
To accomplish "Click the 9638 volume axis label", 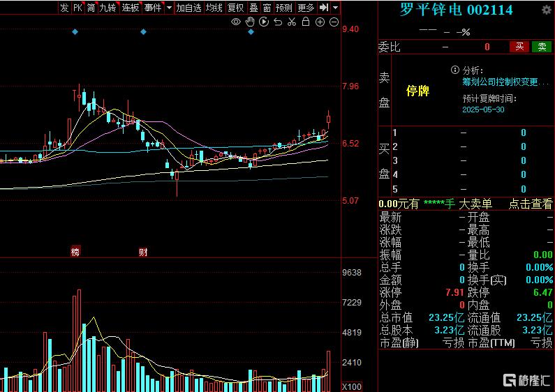I will (352, 273).
